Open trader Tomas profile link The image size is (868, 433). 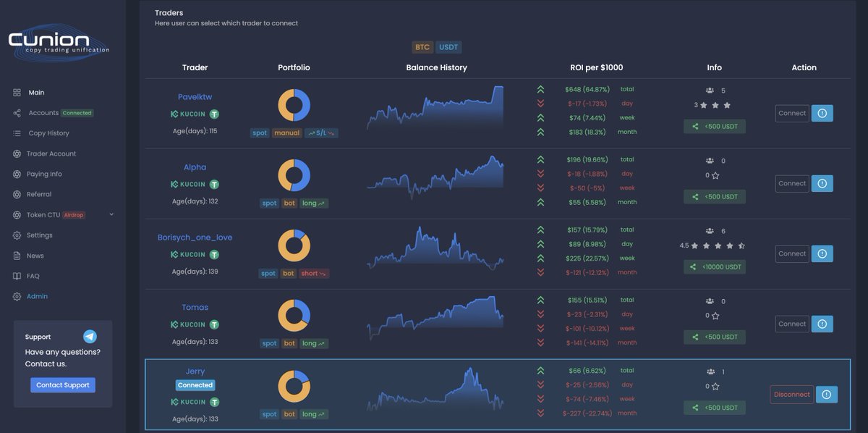click(195, 308)
